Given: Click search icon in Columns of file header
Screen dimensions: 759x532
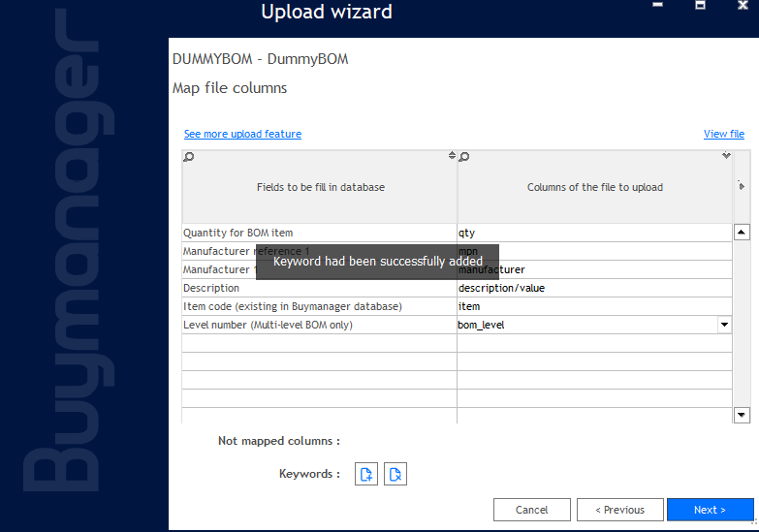Looking at the screenshot, I should 464,157.
